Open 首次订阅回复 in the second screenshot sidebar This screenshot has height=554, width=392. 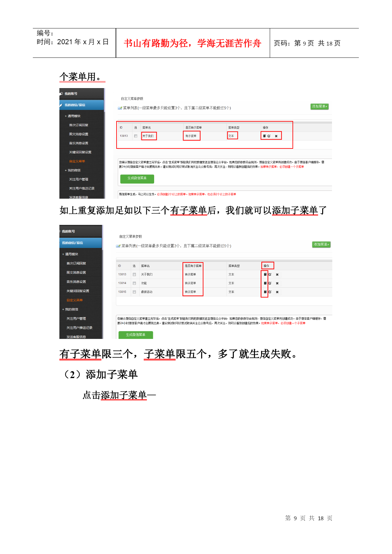tap(76, 263)
